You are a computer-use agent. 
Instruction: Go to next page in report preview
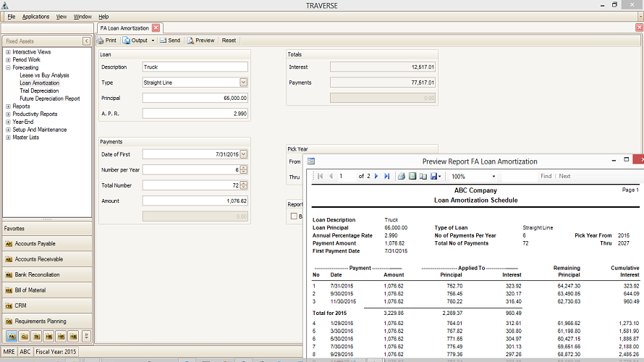click(x=376, y=176)
